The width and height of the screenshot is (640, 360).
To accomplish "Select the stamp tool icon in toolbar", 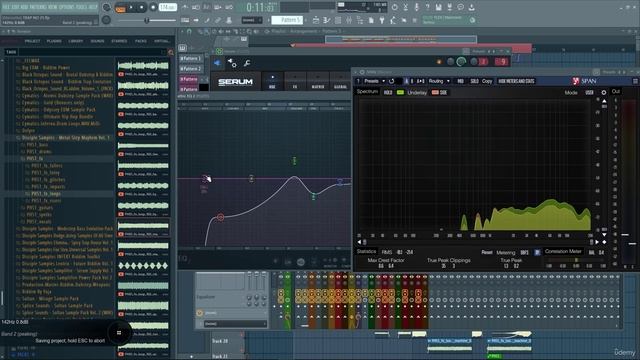I will [x=229, y=20].
